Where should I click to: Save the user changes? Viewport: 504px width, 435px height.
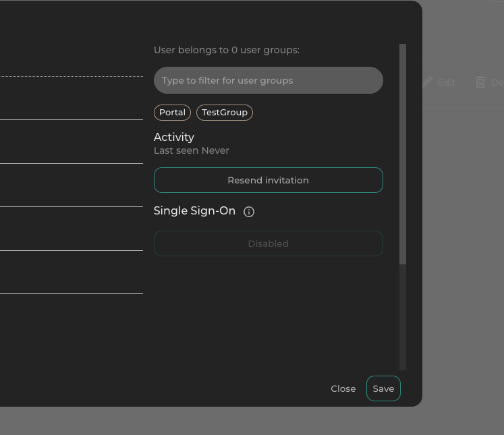383,388
